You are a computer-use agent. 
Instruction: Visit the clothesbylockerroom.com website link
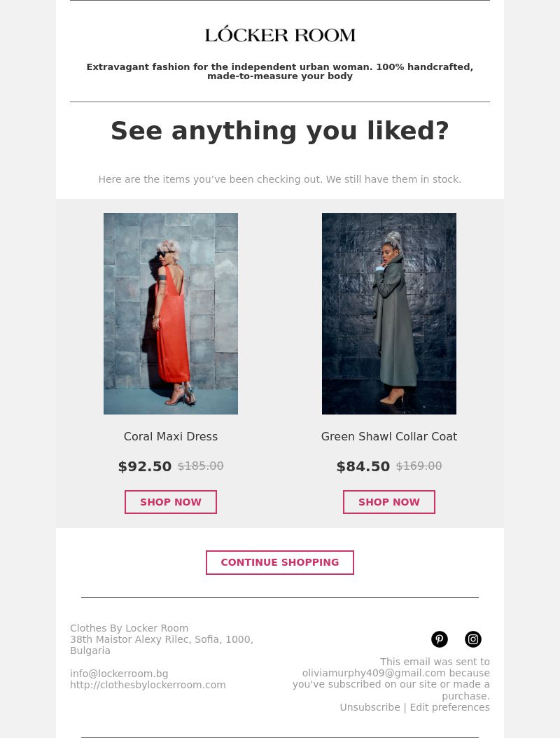[x=148, y=685]
